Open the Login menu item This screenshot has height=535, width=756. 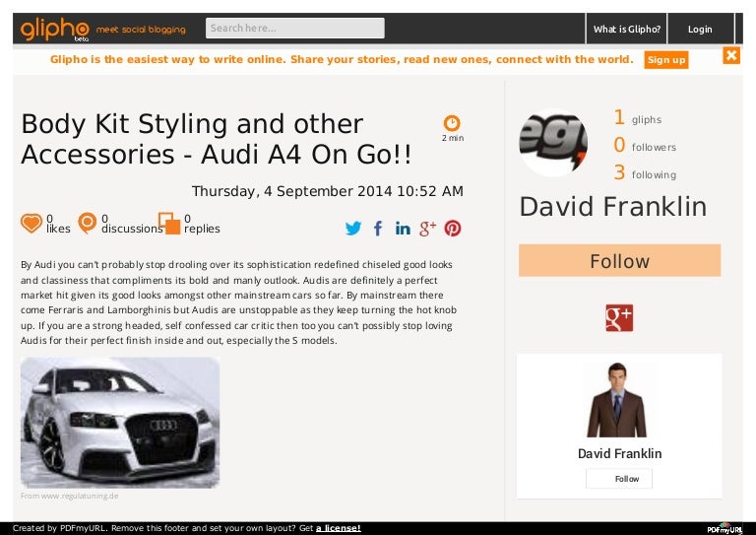(700, 29)
